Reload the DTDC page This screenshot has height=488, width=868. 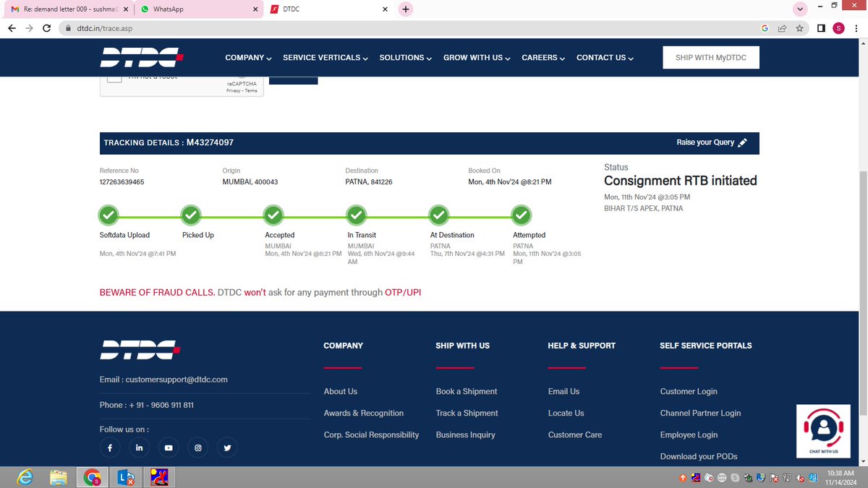coord(48,28)
